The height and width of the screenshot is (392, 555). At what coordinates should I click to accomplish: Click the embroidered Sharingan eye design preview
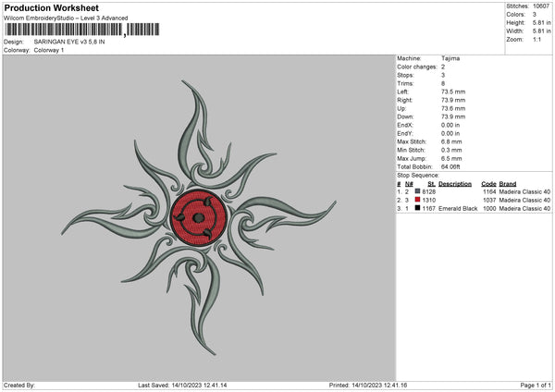point(199,217)
